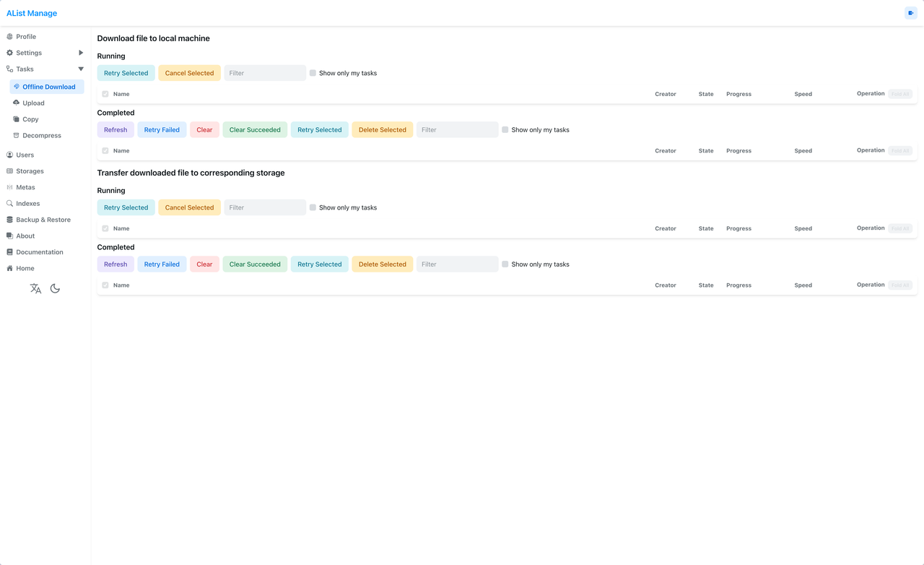Open the Storages section icon
924x565 pixels.
coord(10,171)
